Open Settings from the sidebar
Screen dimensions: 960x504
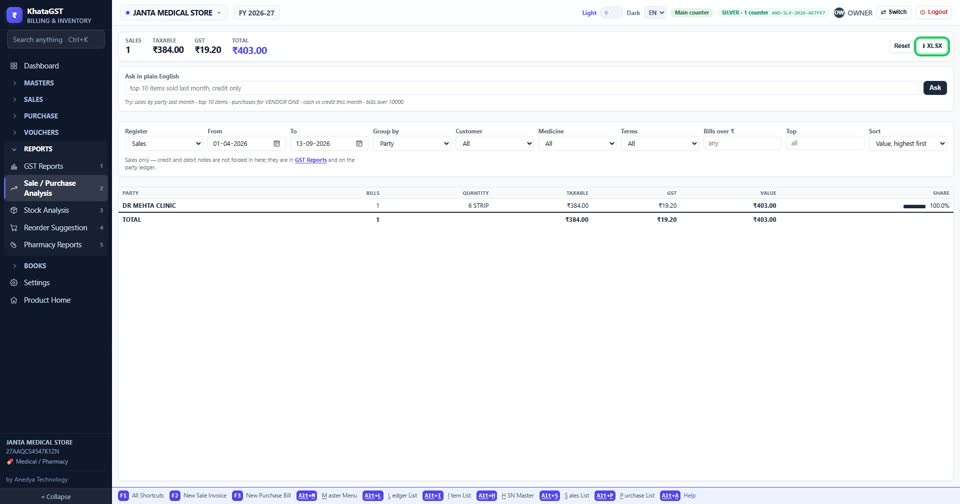point(56,282)
